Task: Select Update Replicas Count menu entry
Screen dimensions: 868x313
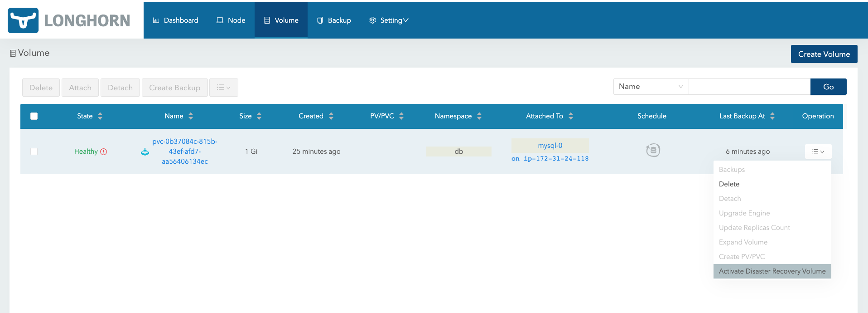Action: [772, 228]
